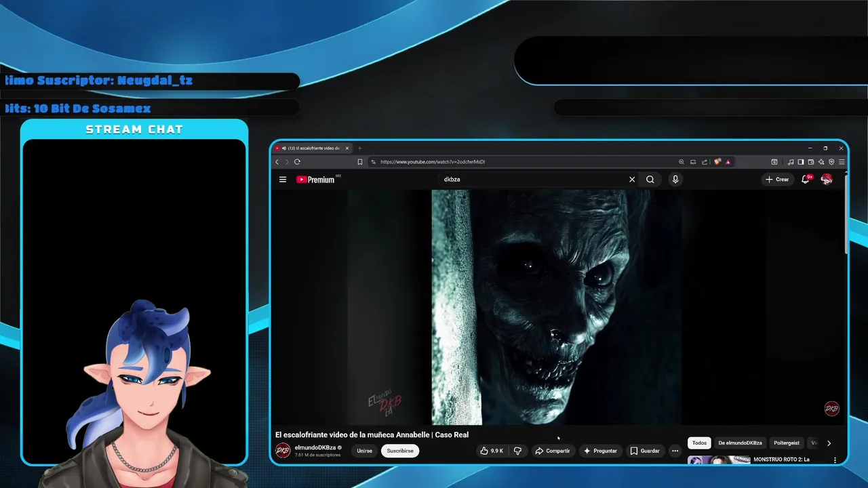The width and height of the screenshot is (868, 488).
Task: Reload the YouTube page
Action: click(x=297, y=162)
